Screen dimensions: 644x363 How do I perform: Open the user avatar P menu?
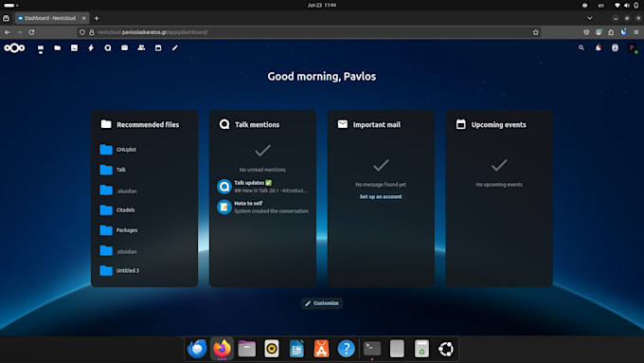tap(633, 48)
